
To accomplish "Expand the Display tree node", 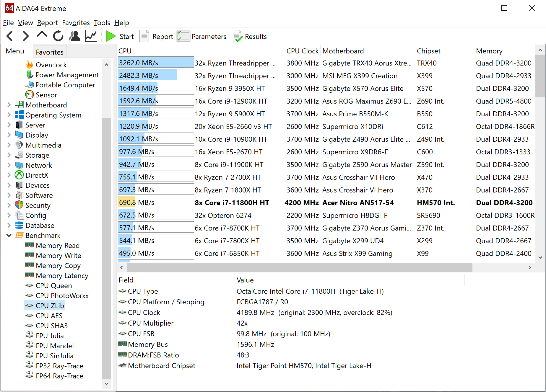I will 9,135.
